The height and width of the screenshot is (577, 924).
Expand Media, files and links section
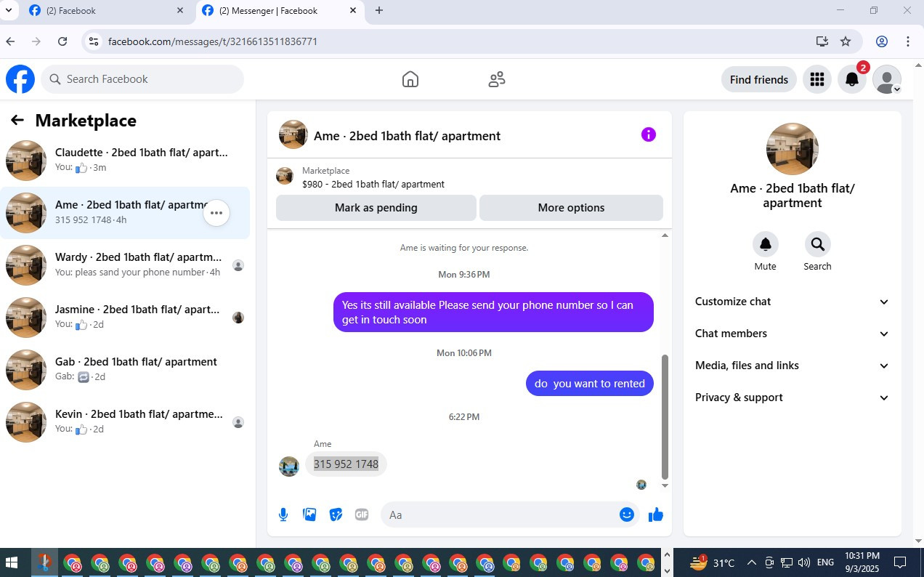(793, 366)
